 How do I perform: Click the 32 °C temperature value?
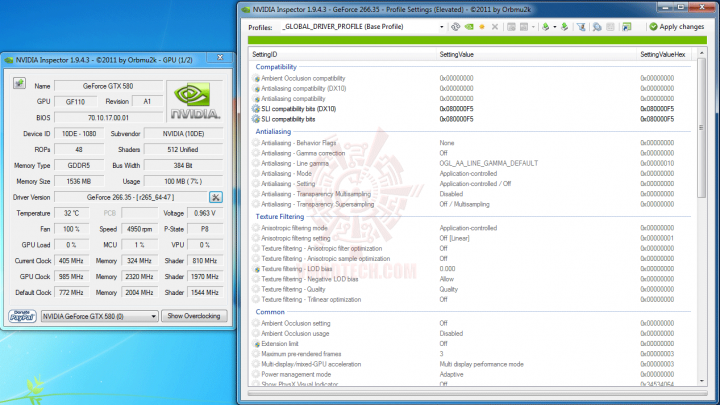pyautogui.click(x=71, y=213)
